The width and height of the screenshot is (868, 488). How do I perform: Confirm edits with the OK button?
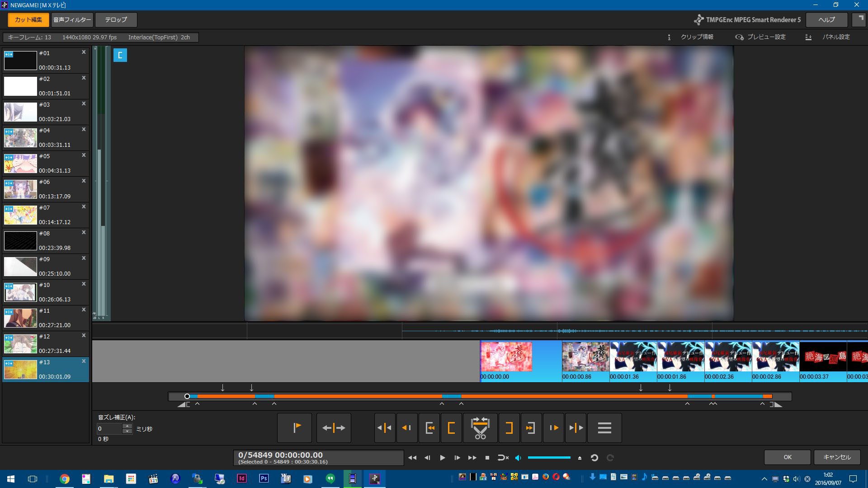tap(787, 457)
